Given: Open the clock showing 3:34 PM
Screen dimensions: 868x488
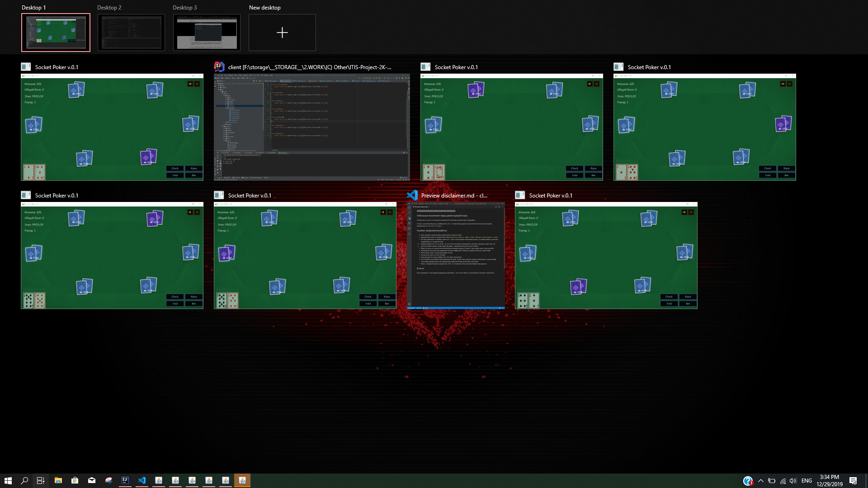Looking at the screenshot, I should (x=829, y=480).
